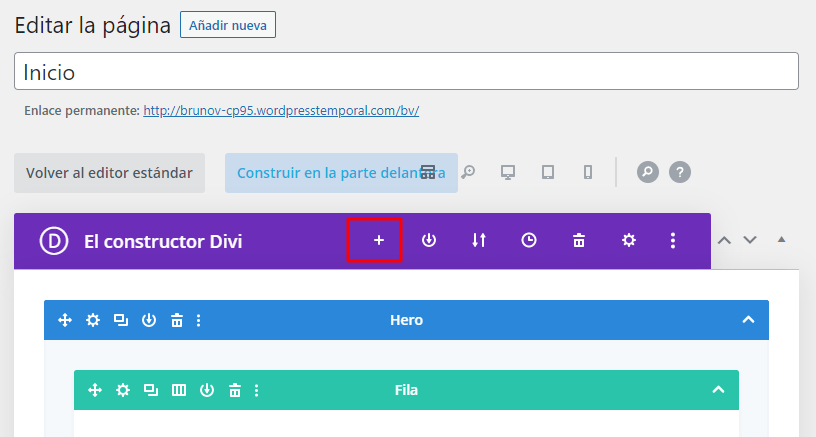Open the editing history clock icon
Viewport: 816px width, 437px height.
[x=529, y=240]
